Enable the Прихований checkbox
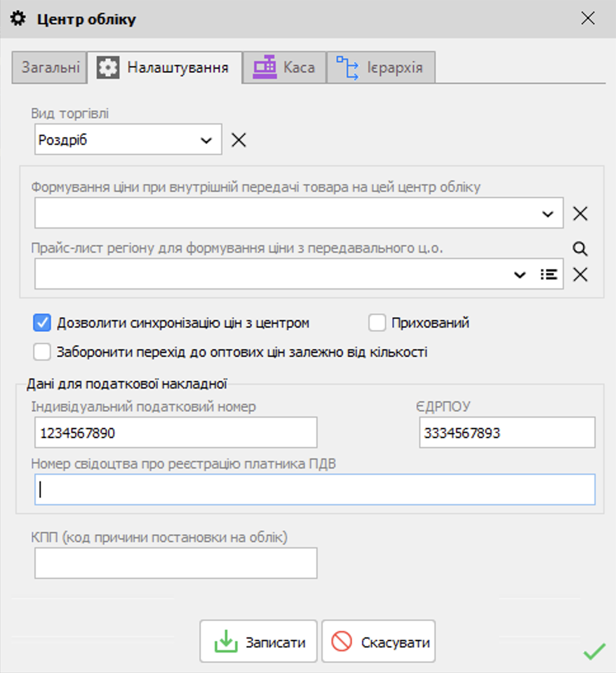 (377, 323)
